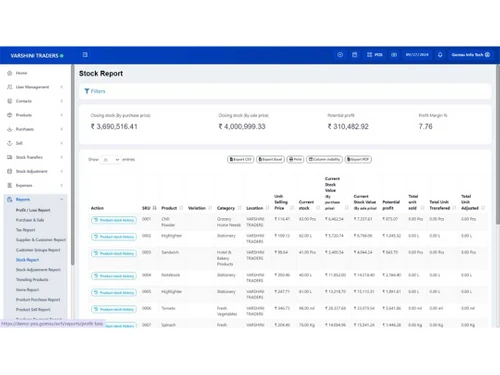Image resolution: width=500 pixels, height=375 pixels.
Task: Click the Reports sidebar icon
Action: [x=10, y=199]
